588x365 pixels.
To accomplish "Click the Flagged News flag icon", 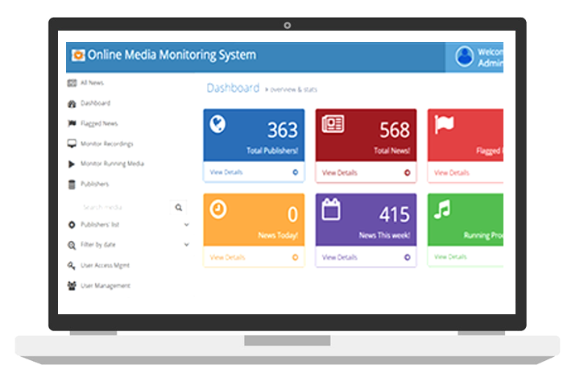I will coord(72,124).
